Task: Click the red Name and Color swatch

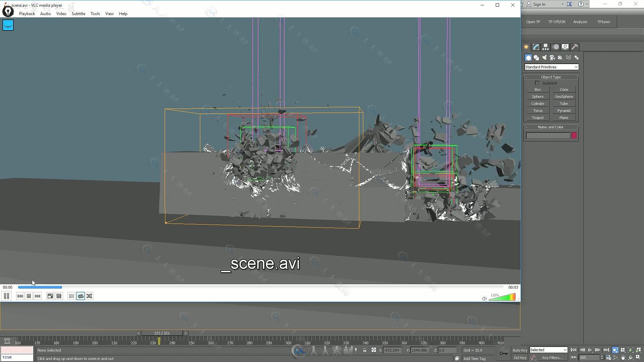Action: tap(574, 135)
